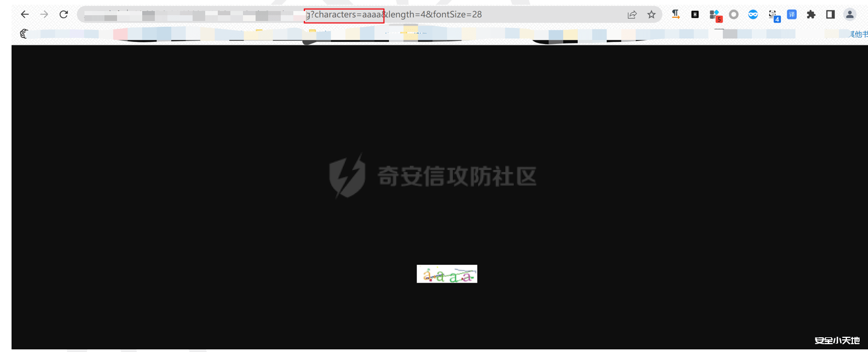Open the share page icon
The width and height of the screenshot is (868, 352).
632,15
